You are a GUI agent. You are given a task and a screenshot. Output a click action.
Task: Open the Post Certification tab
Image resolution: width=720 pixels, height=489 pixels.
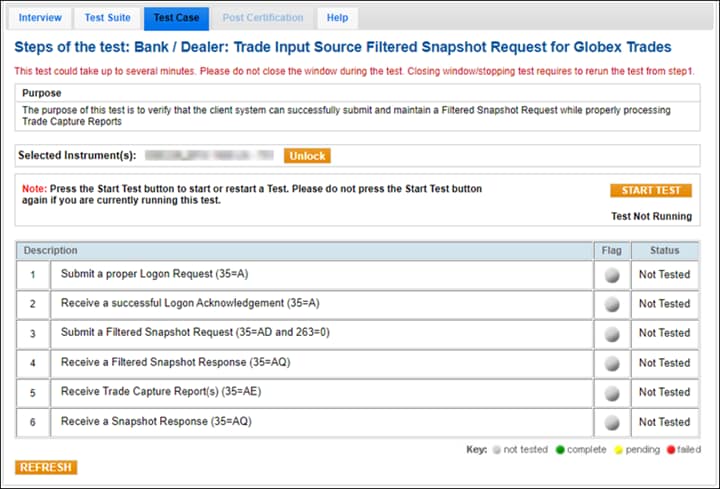(262, 18)
